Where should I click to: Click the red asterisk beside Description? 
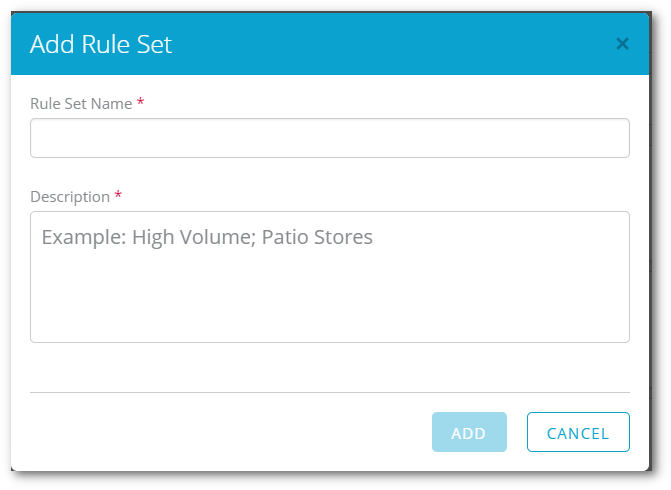tap(118, 195)
